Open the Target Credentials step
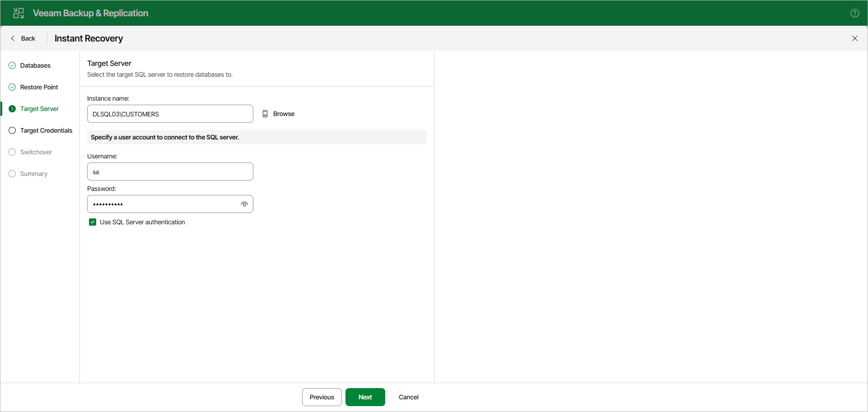Image resolution: width=868 pixels, height=412 pixels. (x=46, y=130)
